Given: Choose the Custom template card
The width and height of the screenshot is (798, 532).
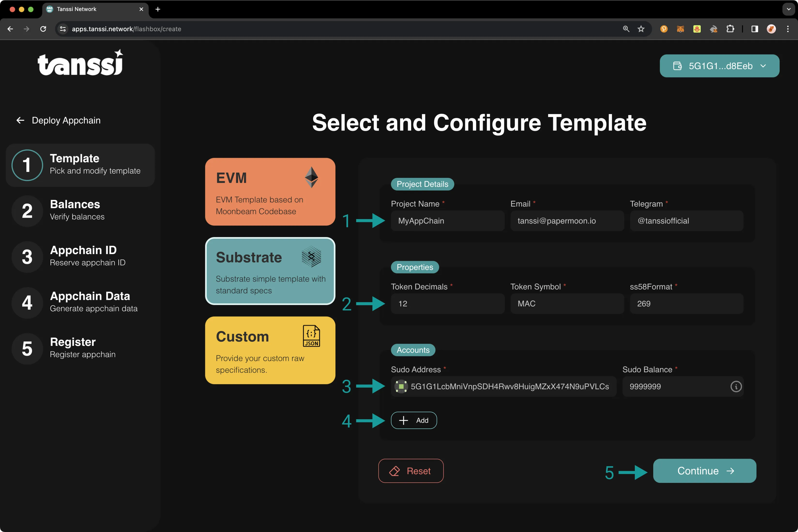Looking at the screenshot, I should [x=270, y=350].
